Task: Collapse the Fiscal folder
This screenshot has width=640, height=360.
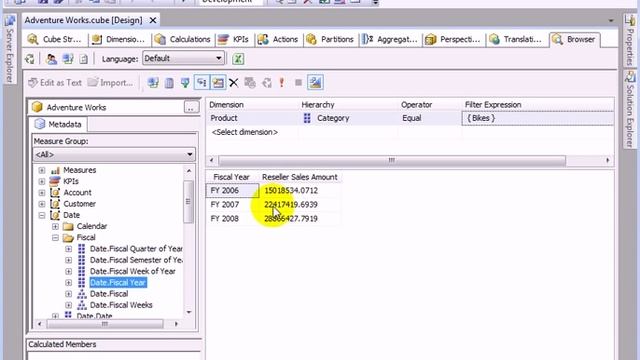Action: point(55,238)
